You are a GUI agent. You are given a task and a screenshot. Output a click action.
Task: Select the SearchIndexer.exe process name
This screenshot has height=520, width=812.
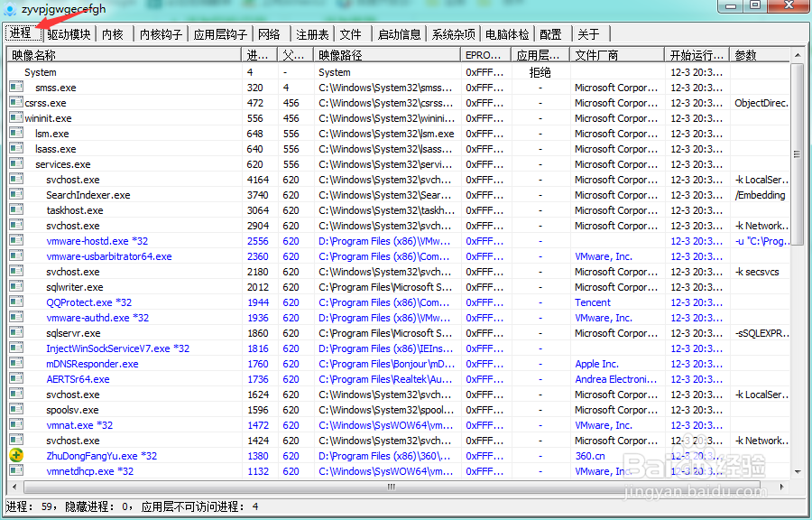88,195
